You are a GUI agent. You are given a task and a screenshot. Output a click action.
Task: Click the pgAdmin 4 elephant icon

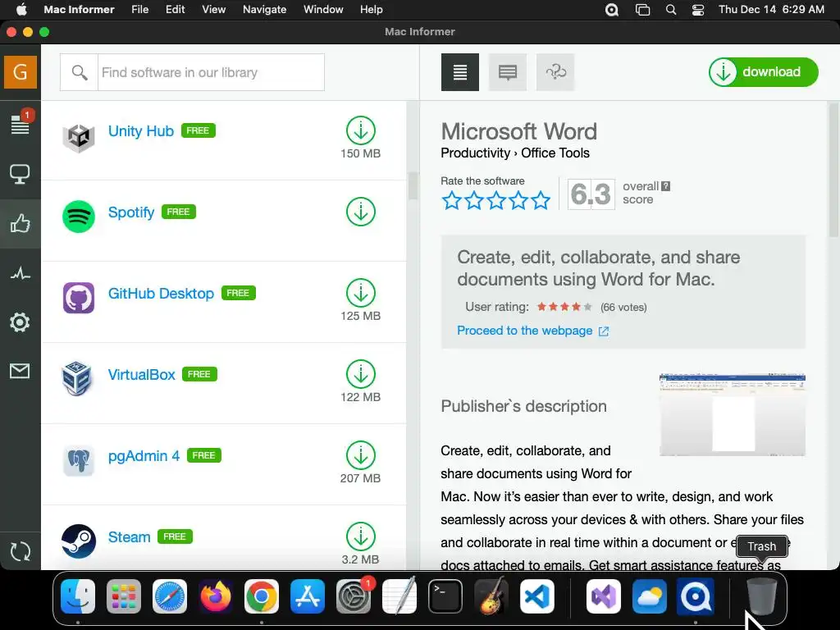click(79, 460)
